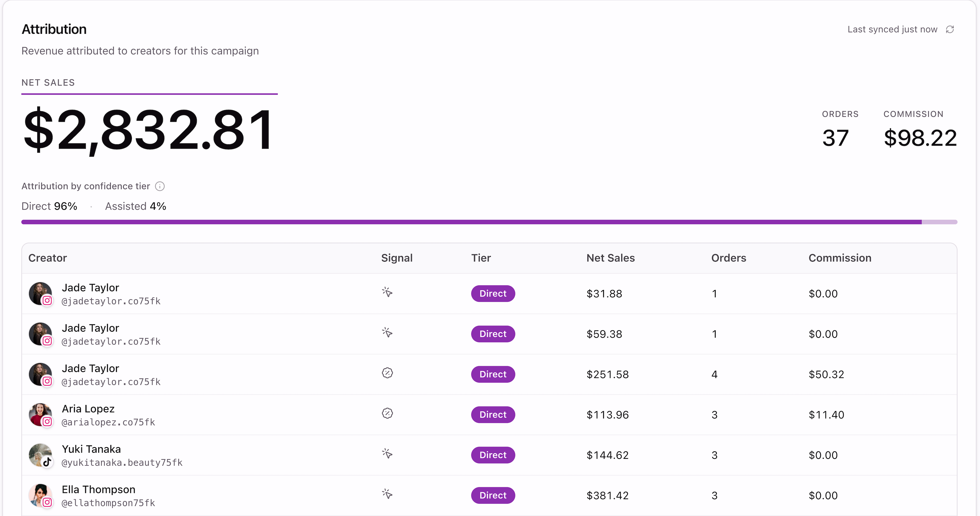
Task: Click the $50.32 commission cell
Action: (x=826, y=374)
